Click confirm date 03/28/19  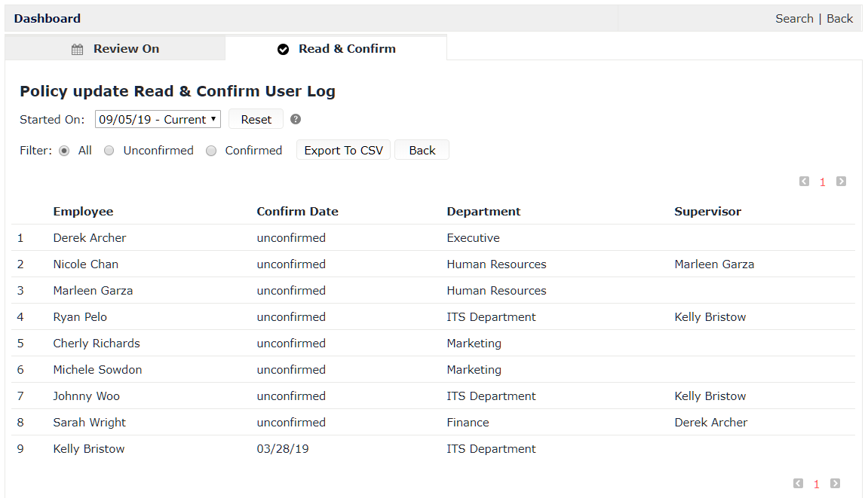[x=283, y=449]
